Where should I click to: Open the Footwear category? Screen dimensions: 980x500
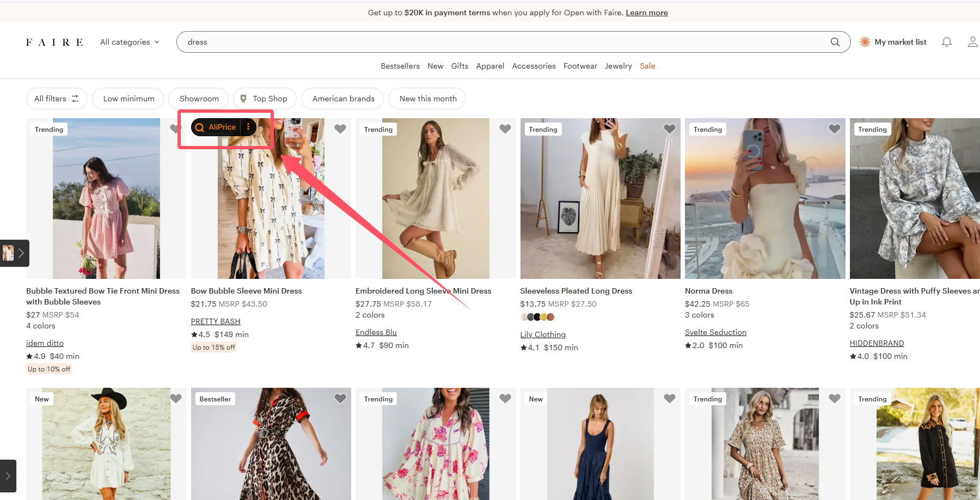pyautogui.click(x=580, y=66)
